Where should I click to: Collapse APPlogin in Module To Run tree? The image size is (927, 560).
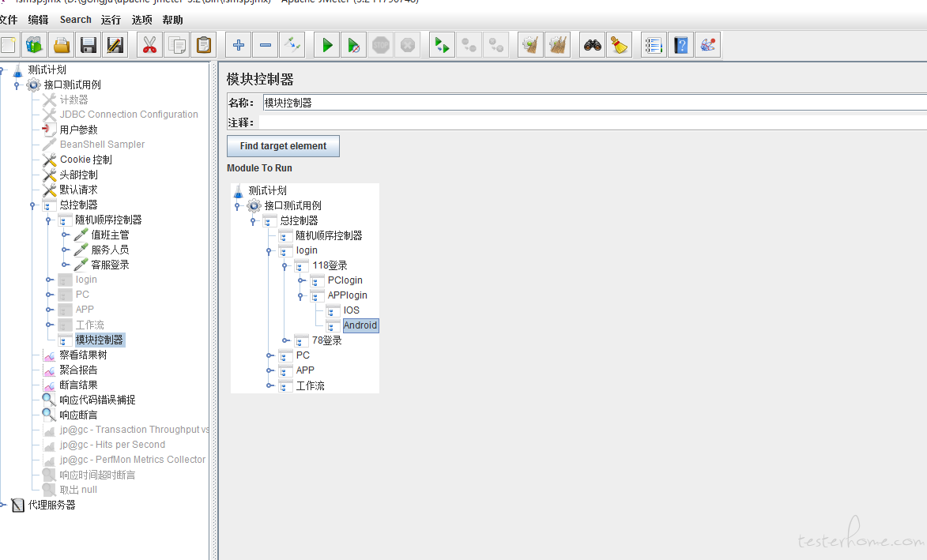click(300, 296)
